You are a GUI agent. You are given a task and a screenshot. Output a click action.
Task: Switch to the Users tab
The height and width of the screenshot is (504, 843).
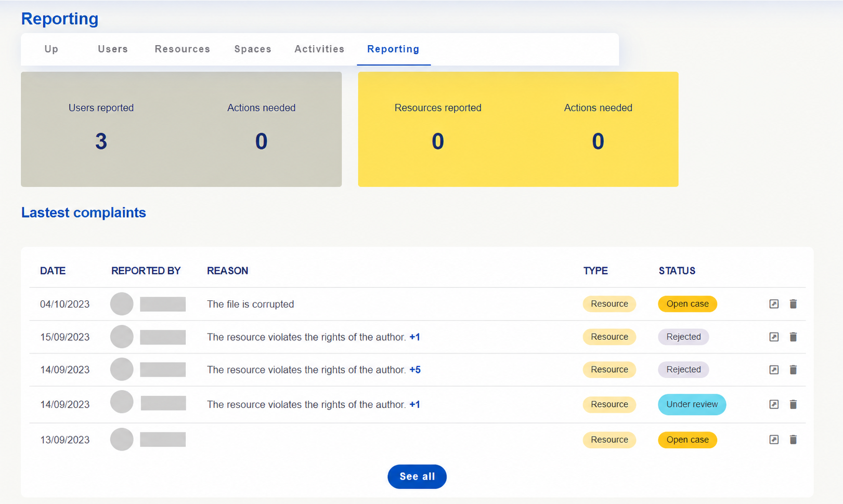pyautogui.click(x=113, y=49)
